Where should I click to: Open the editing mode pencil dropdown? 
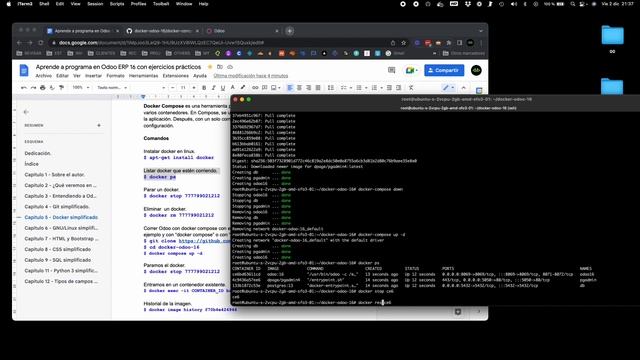[x=449, y=88]
